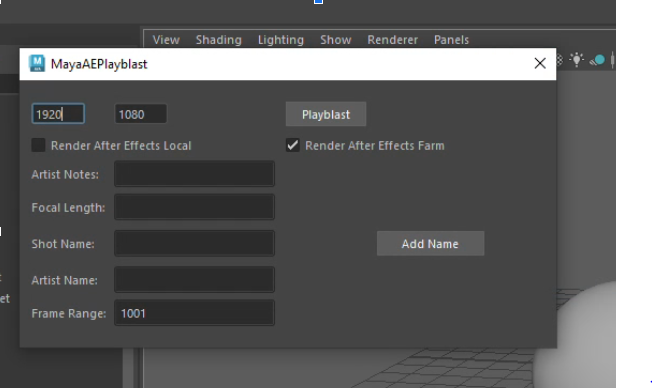
Task: Click the teal sphere icon beside the light bulb
Action: (x=598, y=60)
